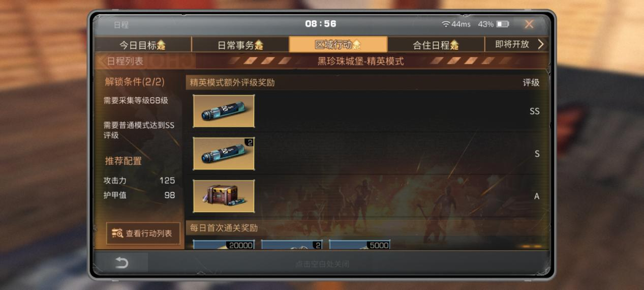Image resolution: width=644 pixels, height=290 pixels.
Task: Tap the 20000 daily first-clear reward icon
Action: coord(224,245)
